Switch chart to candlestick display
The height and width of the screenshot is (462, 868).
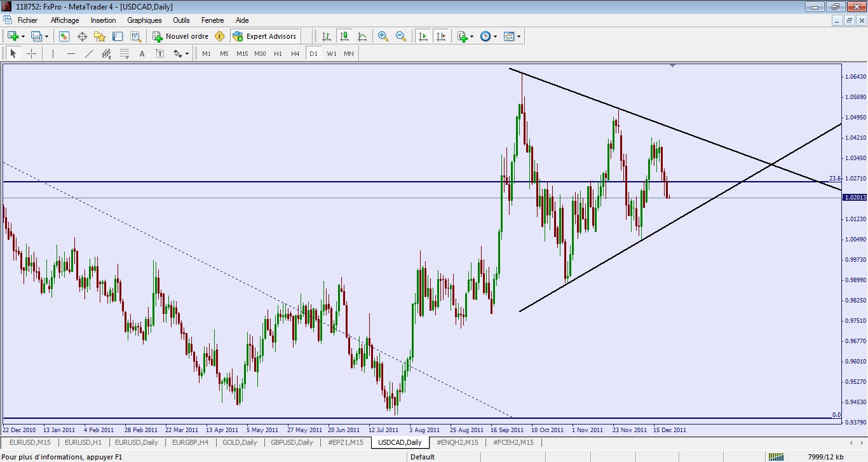pos(344,36)
